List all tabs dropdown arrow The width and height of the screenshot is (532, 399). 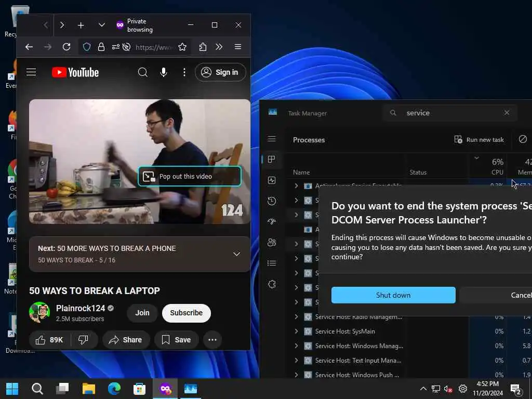coord(101,25)
